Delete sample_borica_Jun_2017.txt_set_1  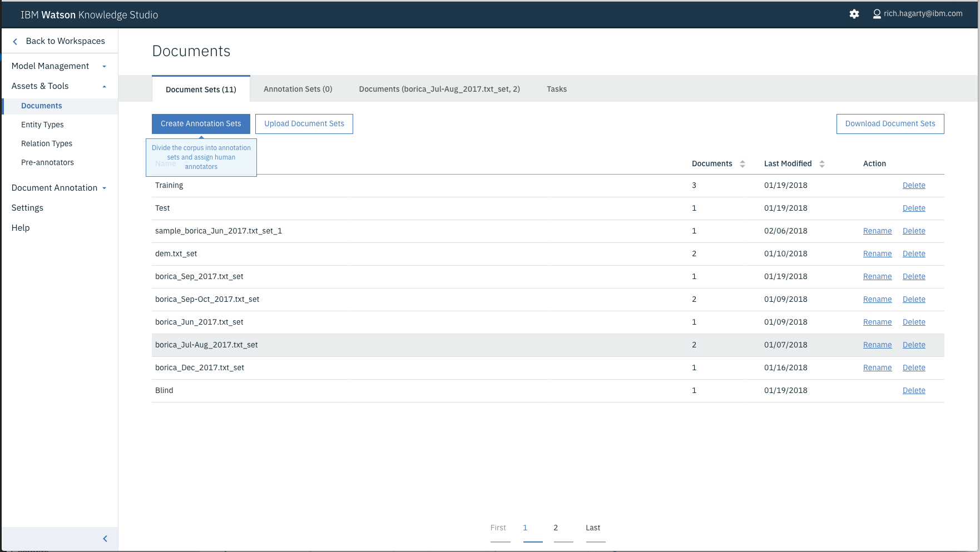914,231
